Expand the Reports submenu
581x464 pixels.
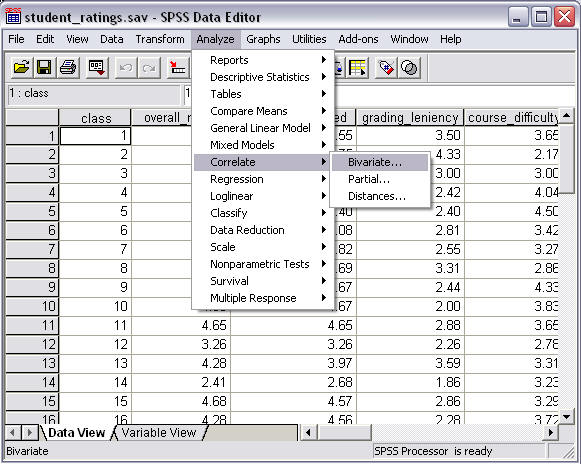pyautogui.click(x=262, y=60)
